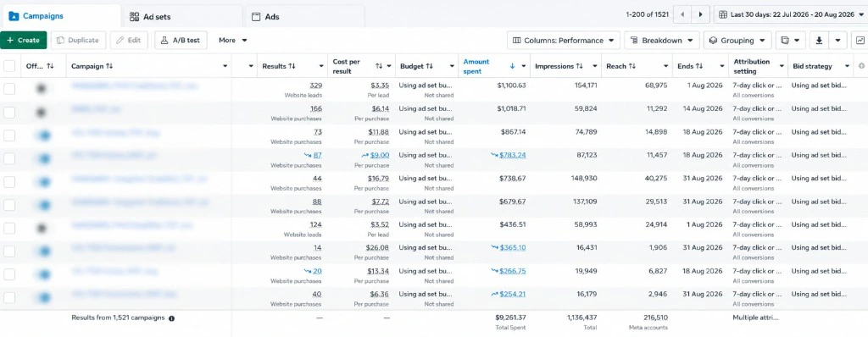This screenshot has height=337, width=868.
Task: Click the 1,136,437 total impressions value
Action: (x=582, y=318)
